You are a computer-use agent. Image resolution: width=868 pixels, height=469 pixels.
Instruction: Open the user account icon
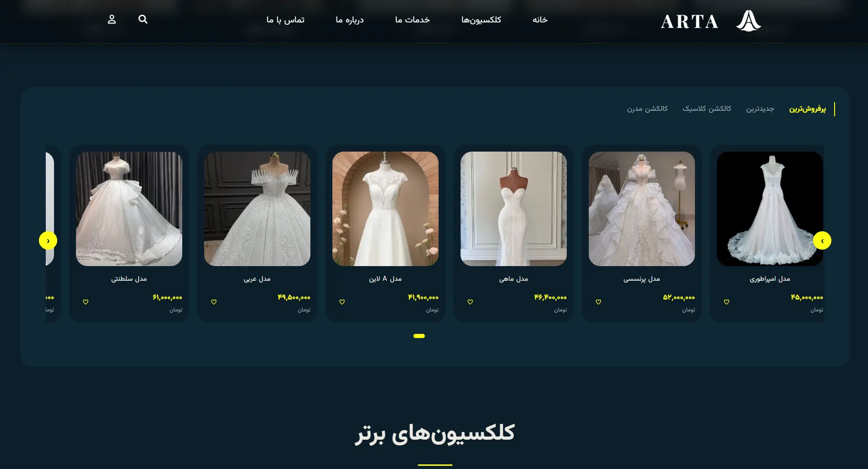coord(112,19)
